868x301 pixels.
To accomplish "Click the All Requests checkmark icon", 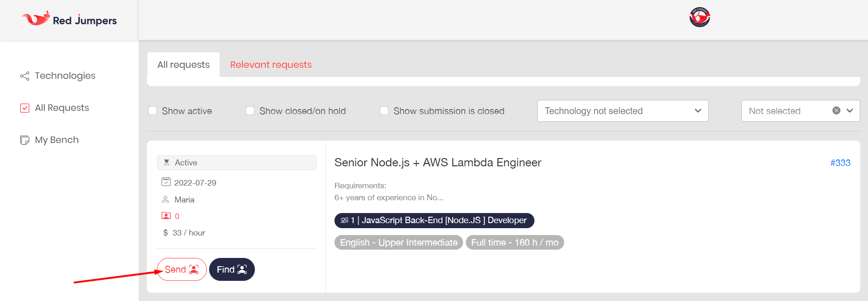I will tap(25, 108).
